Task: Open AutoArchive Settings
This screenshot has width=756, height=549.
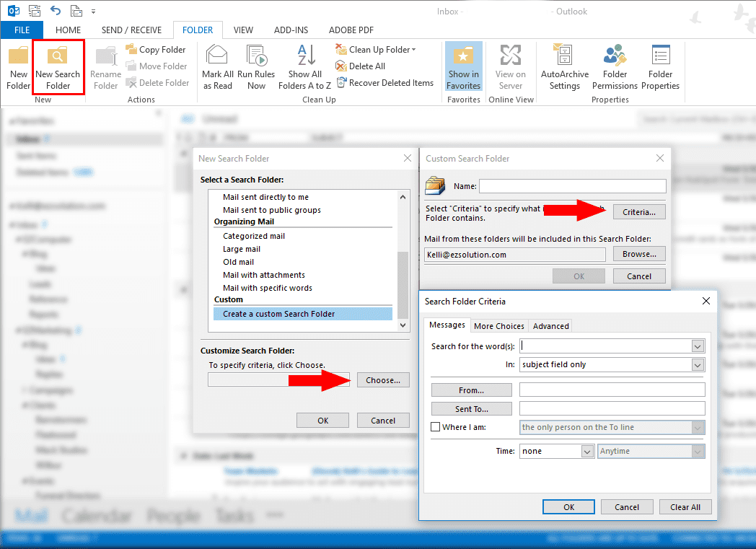Action: [564, 66]
